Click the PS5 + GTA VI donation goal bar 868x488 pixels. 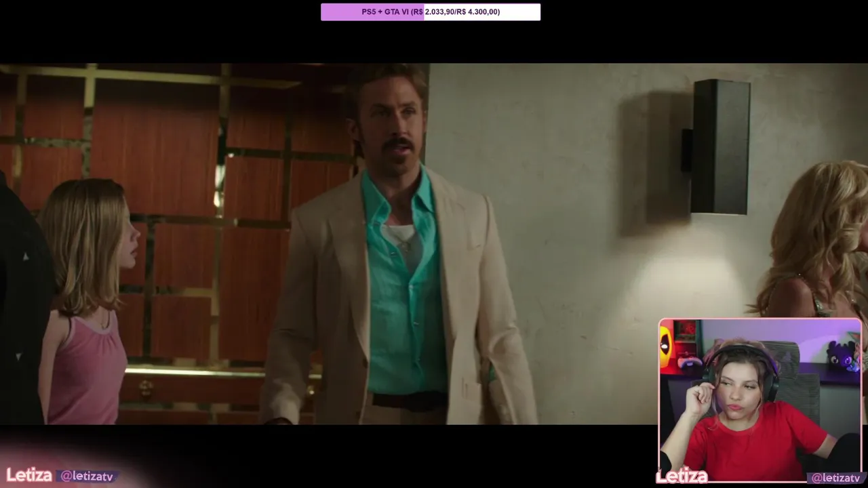pyautogui.click(x=431, y=12)
